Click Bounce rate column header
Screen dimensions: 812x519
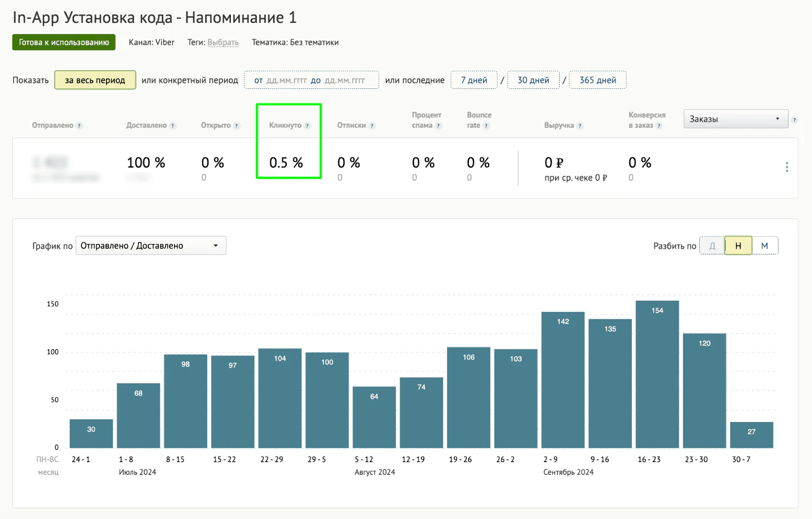click(x=479, y=120)
